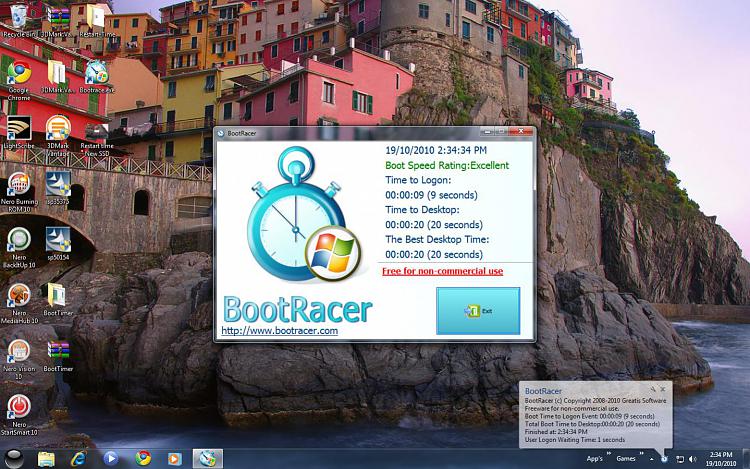Click the Time to Logon: label
The image size is (750, 469).
click(418, 180)
